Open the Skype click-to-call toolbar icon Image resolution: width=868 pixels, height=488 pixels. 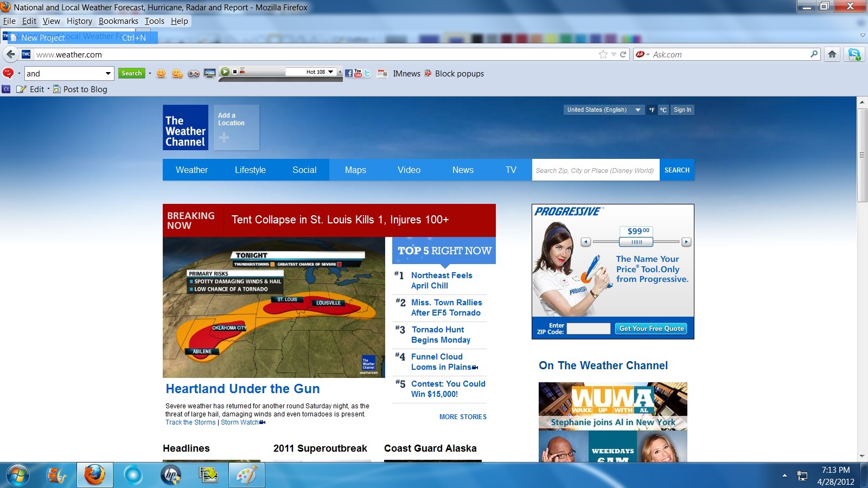854,54
